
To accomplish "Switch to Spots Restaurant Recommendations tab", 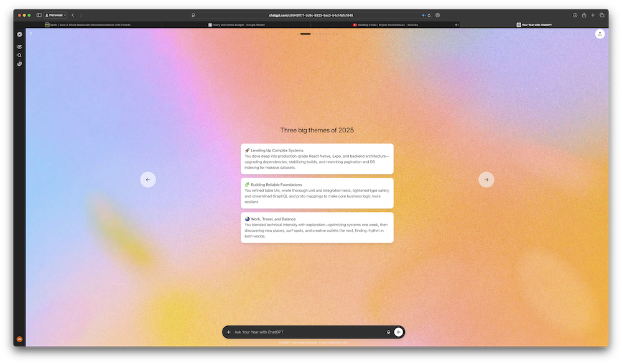I will coord(88,25).
